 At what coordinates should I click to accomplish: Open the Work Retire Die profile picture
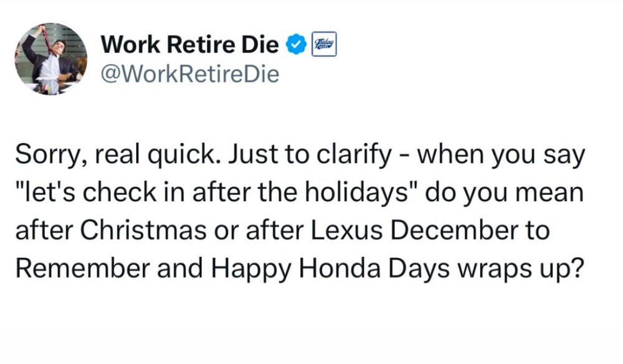[x=51, y=58]
